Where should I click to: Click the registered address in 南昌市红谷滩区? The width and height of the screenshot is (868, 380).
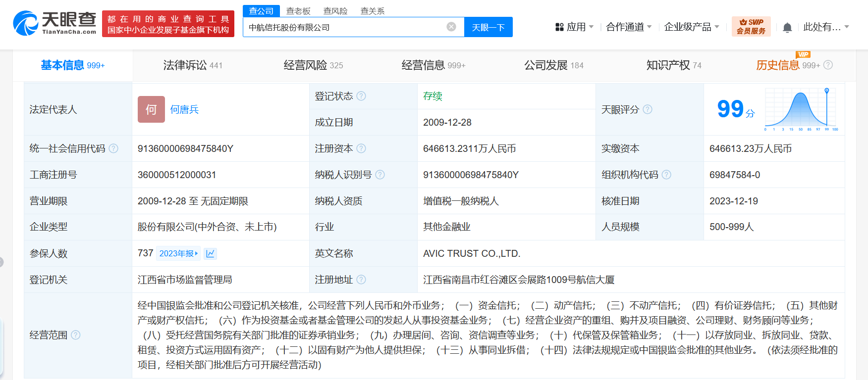tap(519, 280)
